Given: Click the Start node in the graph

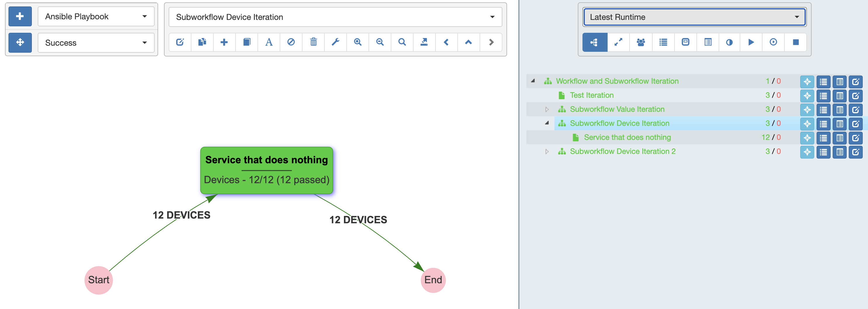Looking at the screenshot, I should (99, 280).
